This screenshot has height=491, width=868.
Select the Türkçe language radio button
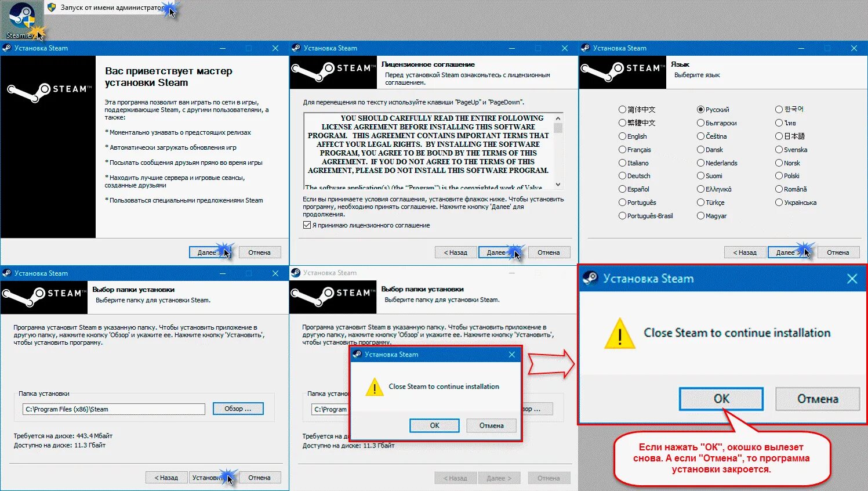point(700,203)
